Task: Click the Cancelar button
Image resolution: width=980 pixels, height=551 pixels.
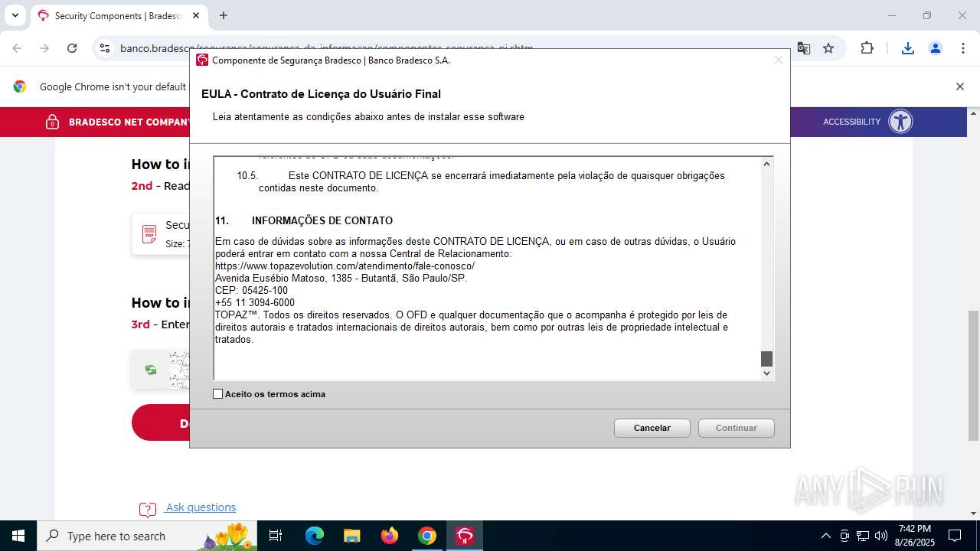Action: click(652, 428)
